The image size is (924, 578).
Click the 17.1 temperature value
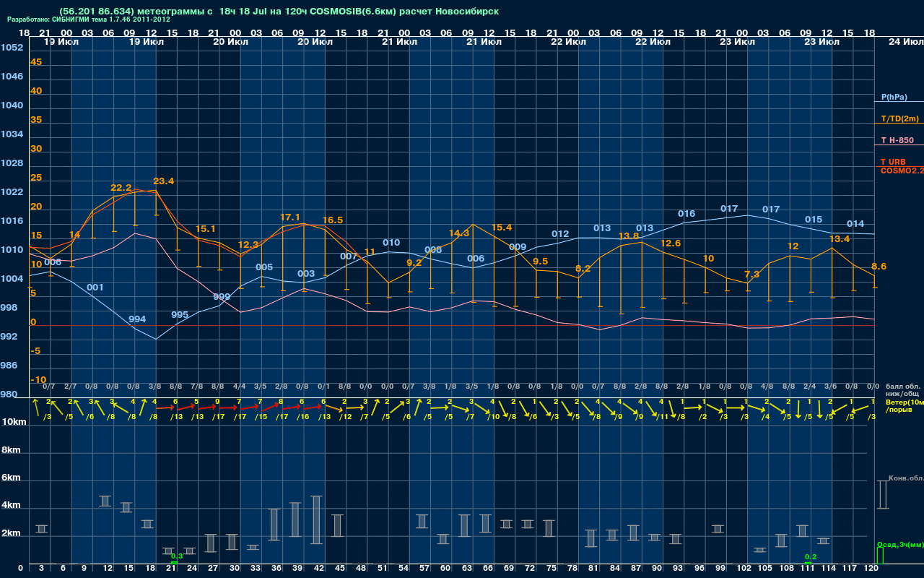coord(290,217)
